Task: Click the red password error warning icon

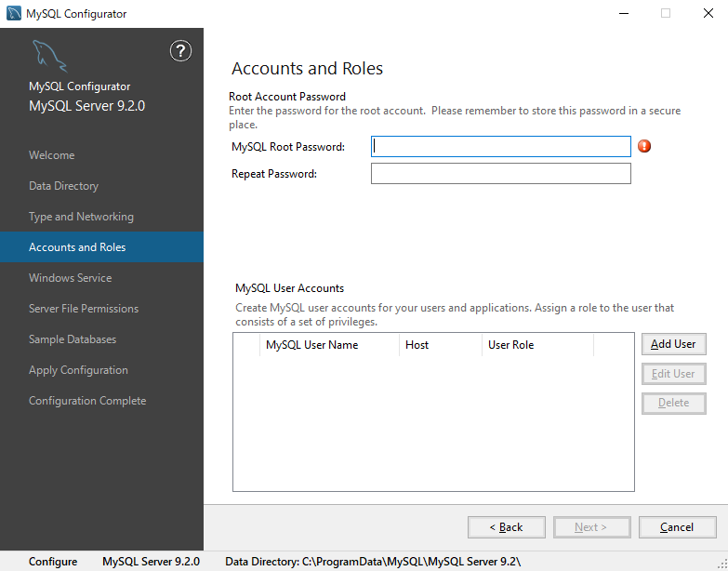Action: point(644,146)
